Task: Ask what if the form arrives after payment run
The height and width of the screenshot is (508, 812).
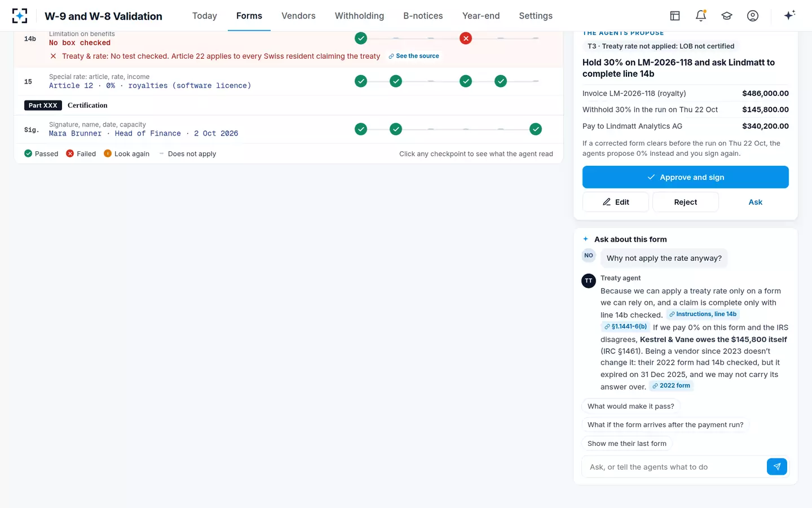Action: (665, 425)
